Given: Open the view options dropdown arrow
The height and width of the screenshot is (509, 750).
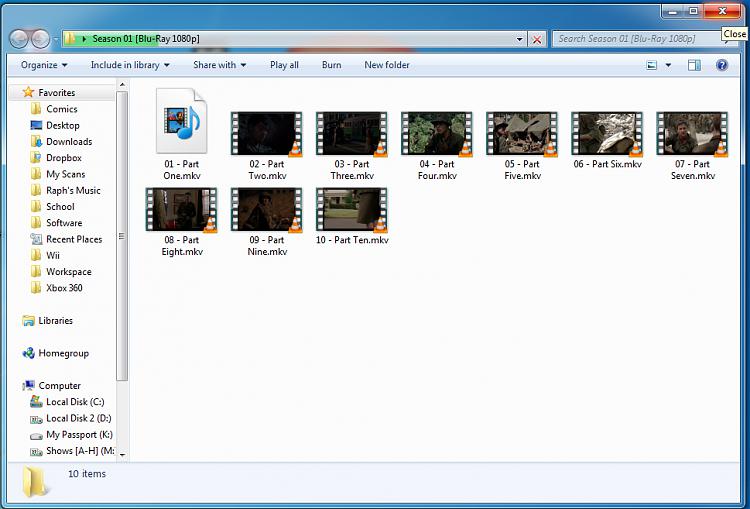Looking at the screenshot, I should click(x=668, y=65).
